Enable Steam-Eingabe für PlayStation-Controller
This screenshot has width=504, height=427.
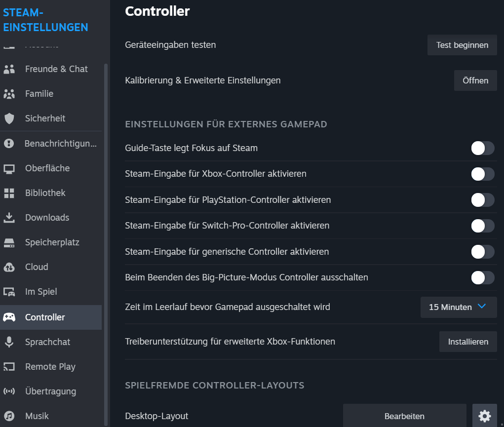point(482,200)
